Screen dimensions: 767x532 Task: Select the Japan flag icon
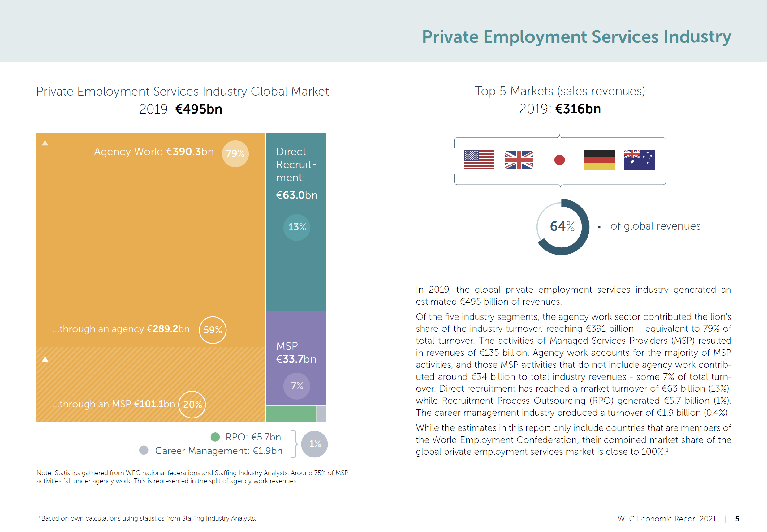(x=559, y=160)
